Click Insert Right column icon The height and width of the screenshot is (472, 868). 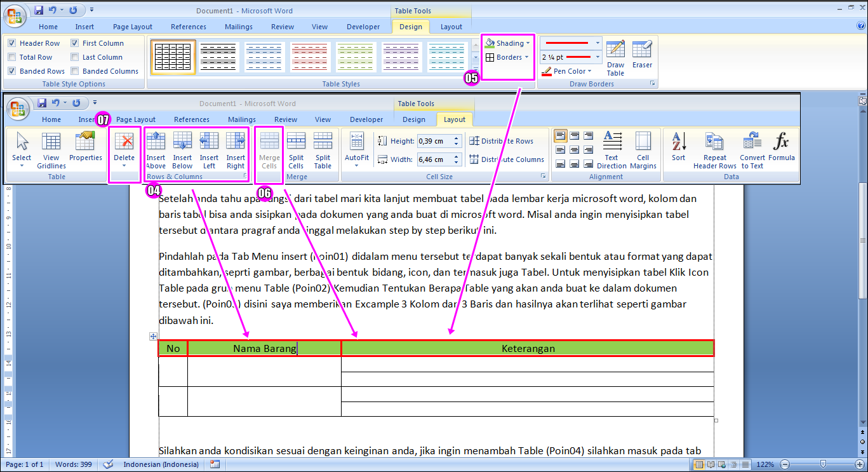(236, 151)
